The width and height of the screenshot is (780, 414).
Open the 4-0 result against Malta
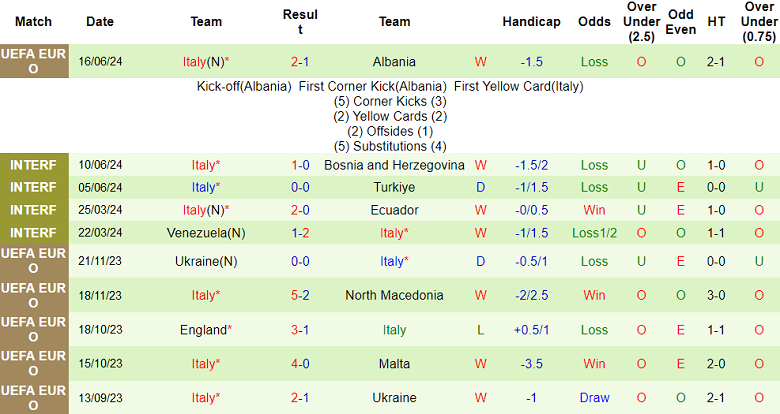300,364
